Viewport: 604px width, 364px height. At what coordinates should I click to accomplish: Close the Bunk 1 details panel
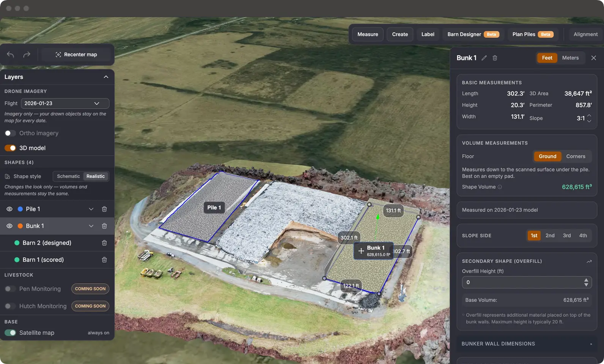click(594, 58)
